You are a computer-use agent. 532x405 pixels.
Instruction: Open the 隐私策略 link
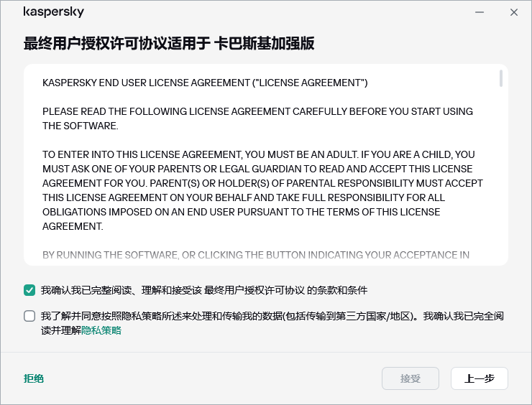pos(101,330)
